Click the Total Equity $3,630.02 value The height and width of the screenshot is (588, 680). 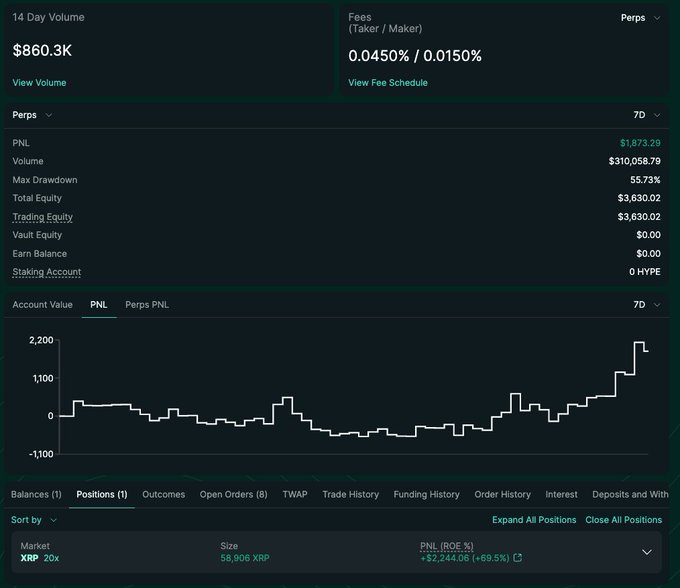pyautogui.click(x=639, y=198)
